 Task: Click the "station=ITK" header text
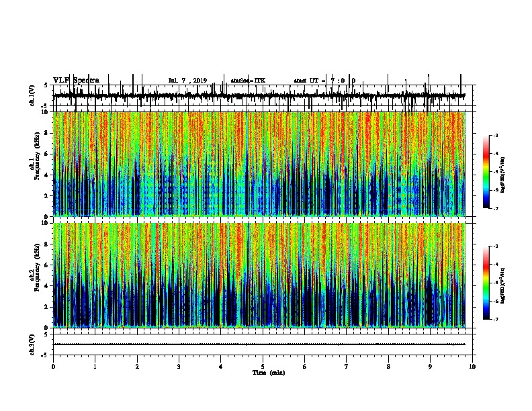[248, 81]
